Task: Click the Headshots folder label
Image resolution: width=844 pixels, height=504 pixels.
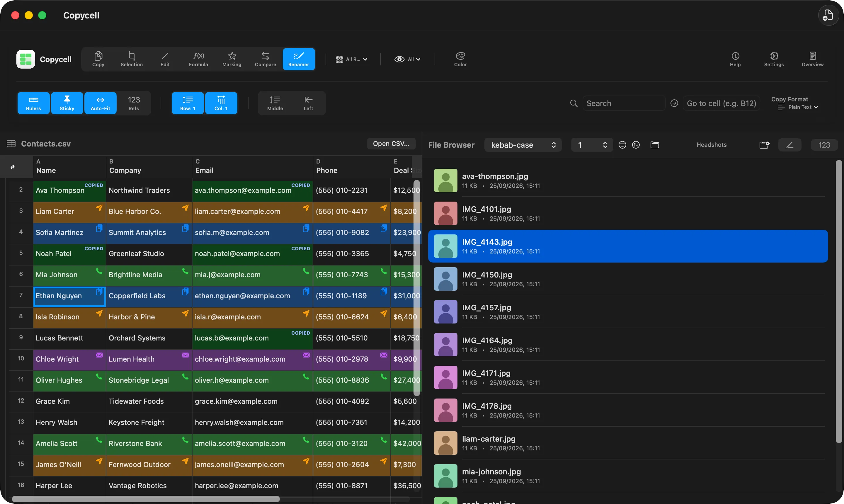Action: click(x=711, y=145)
